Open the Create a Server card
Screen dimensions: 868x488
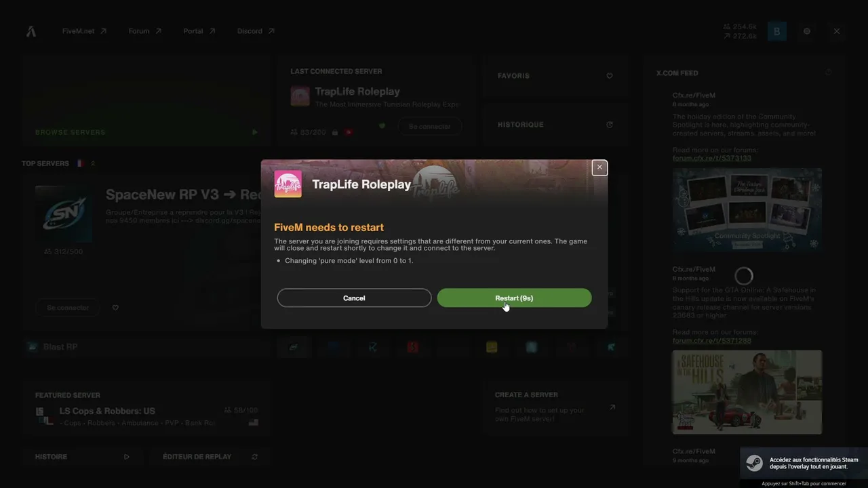click(x=555, y=407)
